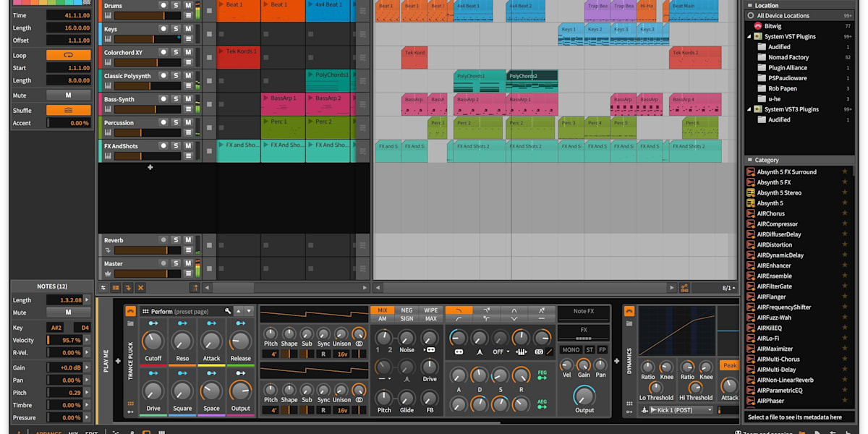Select the Bitwig device location

point(772,25)
